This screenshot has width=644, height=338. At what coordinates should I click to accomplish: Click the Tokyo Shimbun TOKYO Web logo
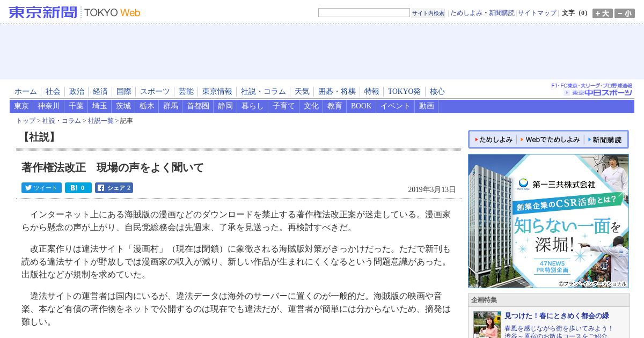(75, 12)
